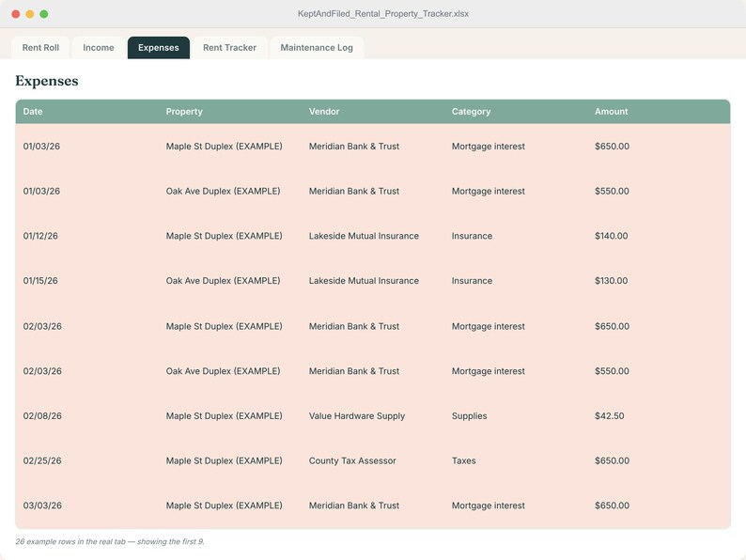Click Lakeside Mutual Insurance in the $130.00 row
Image resolution: width=746 pixels, height=560 pixels.
[x=364, y=281]
